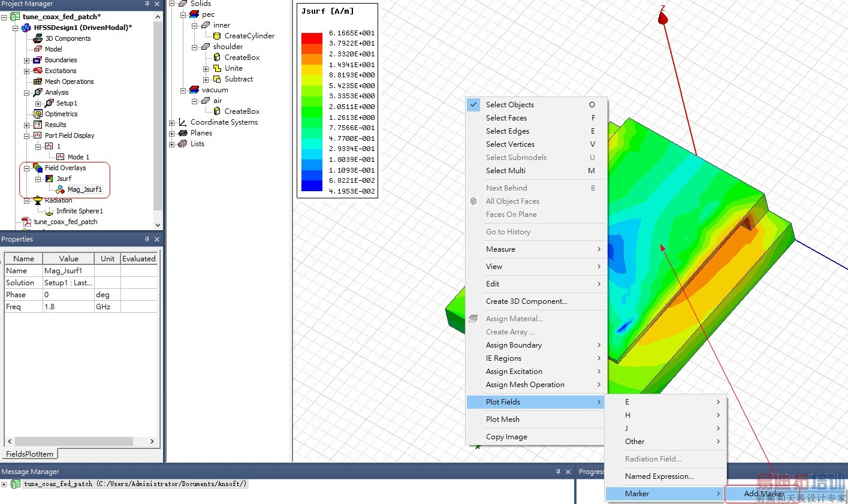Image resolution: width=848 pixels, height=504 pixels.
Task: Click Copy Image menu entry
Action: 506,437
